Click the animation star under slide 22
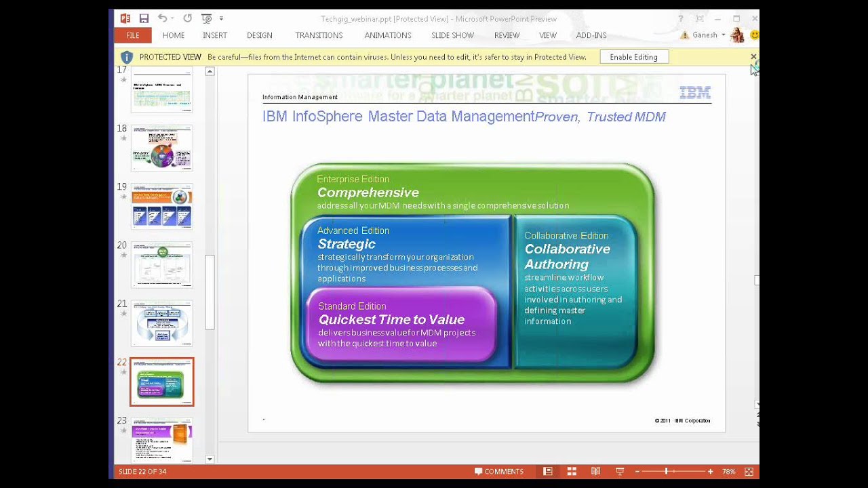Image resolution: width=868 pixels, height=488 pixels. pos(123,372)
